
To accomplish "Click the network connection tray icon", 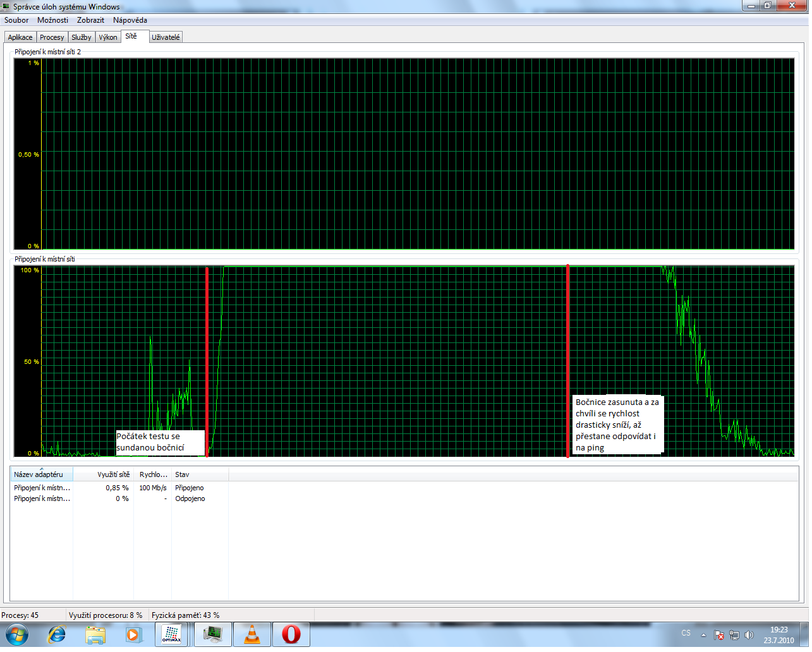I will point(734,635).
